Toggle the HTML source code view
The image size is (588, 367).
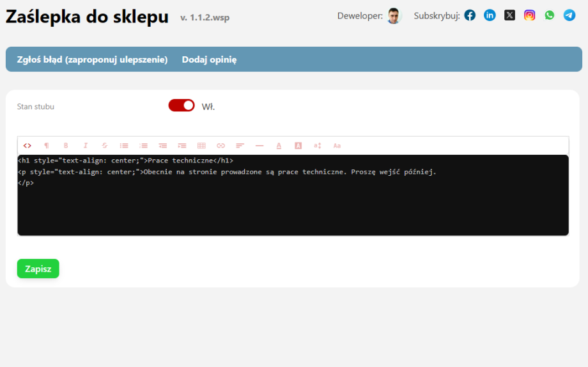coord(27,146)
